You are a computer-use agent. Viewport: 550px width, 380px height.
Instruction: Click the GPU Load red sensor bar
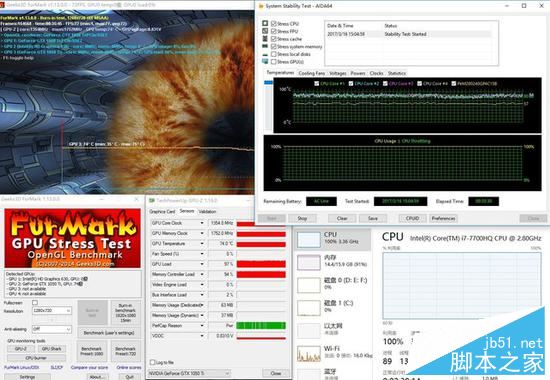261,264
